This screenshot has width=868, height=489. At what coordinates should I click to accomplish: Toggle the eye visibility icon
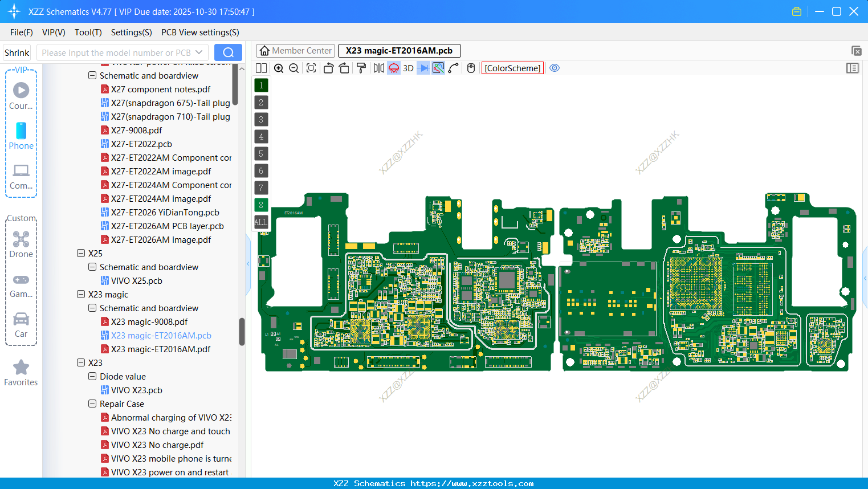(x=555, y=68)
